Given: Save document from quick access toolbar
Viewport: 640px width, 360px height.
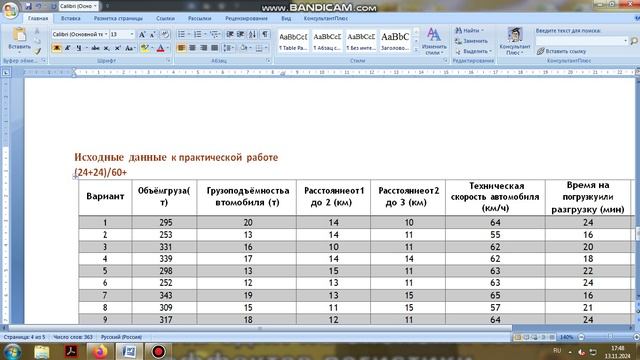Looking at the screenshot, I should 28,6.
